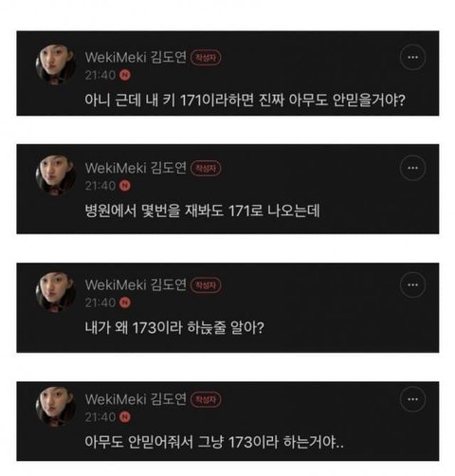Click WekiMeki 김도연 username in third comment
The height and width of the screenshot is (476, 455).
[136, 284]
